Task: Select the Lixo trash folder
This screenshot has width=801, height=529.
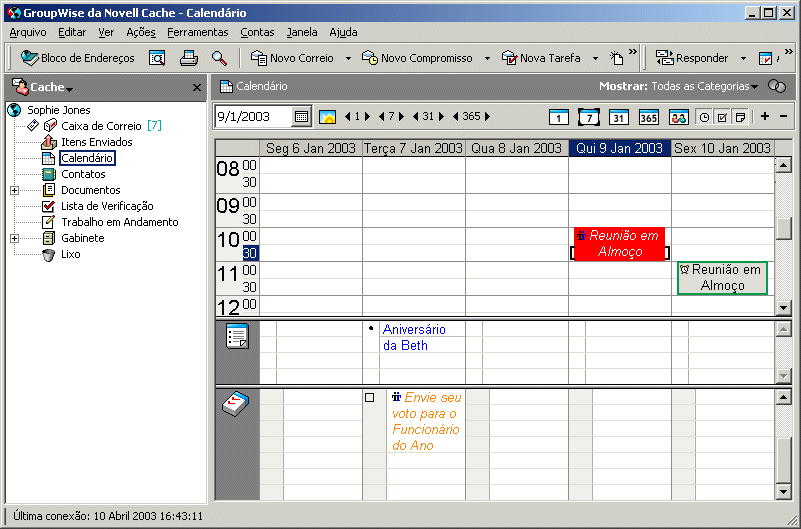Action: coord(70,254)
